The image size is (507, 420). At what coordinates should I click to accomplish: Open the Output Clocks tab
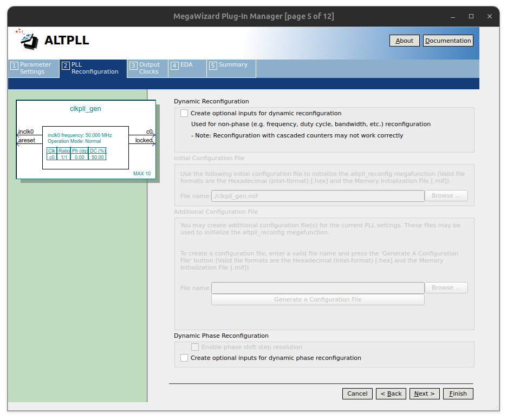(x=147, y=68)
